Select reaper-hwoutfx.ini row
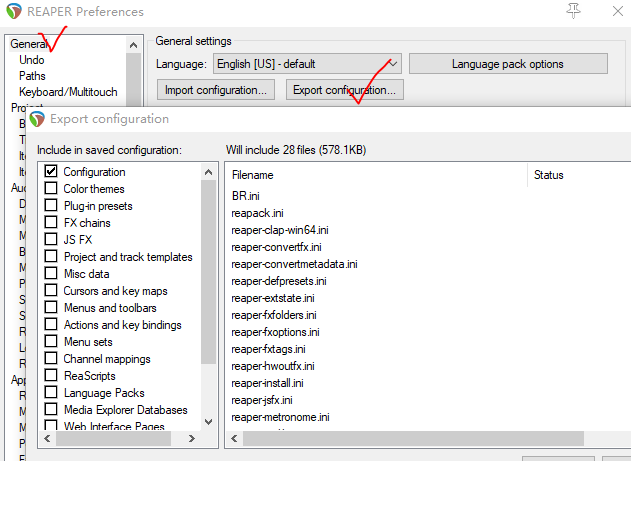 pos(273,366)
